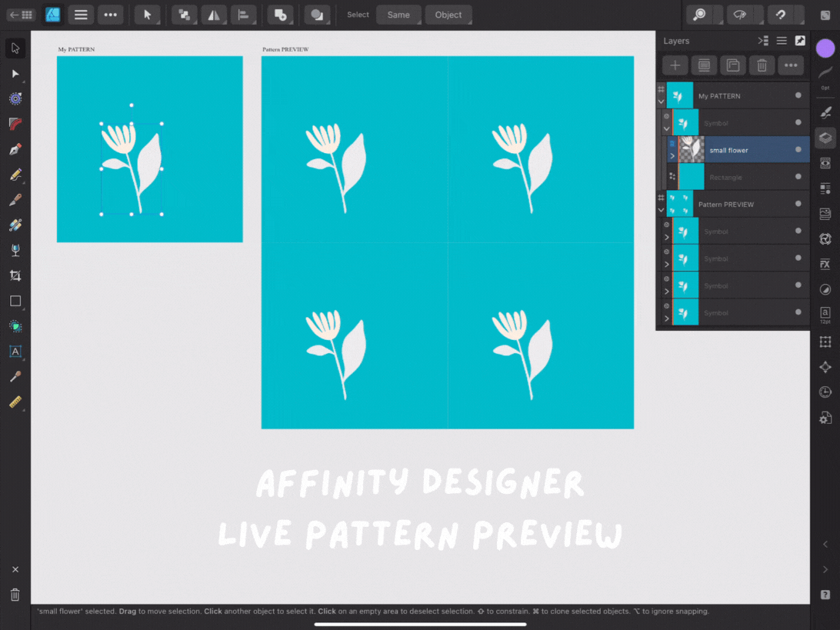Select the Pattern PREVIEW layer thumbnail

(679, 204)
